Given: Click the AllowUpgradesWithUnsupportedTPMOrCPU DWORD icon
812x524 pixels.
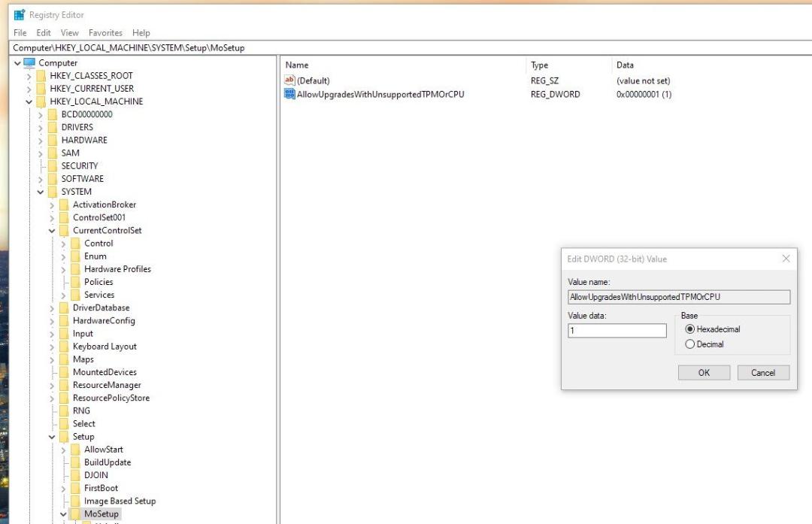Looking at the screenshot, I should [x=289, y=94].
